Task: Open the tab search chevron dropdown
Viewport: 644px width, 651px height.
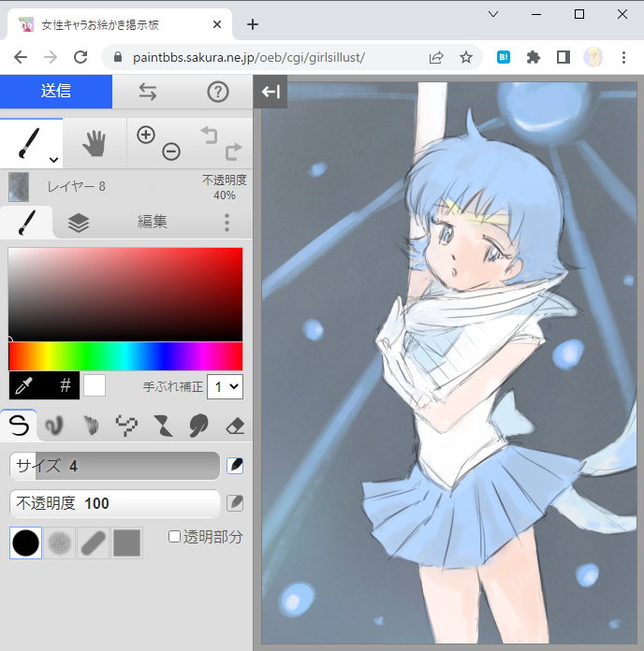Action: [x=493, y=14]
